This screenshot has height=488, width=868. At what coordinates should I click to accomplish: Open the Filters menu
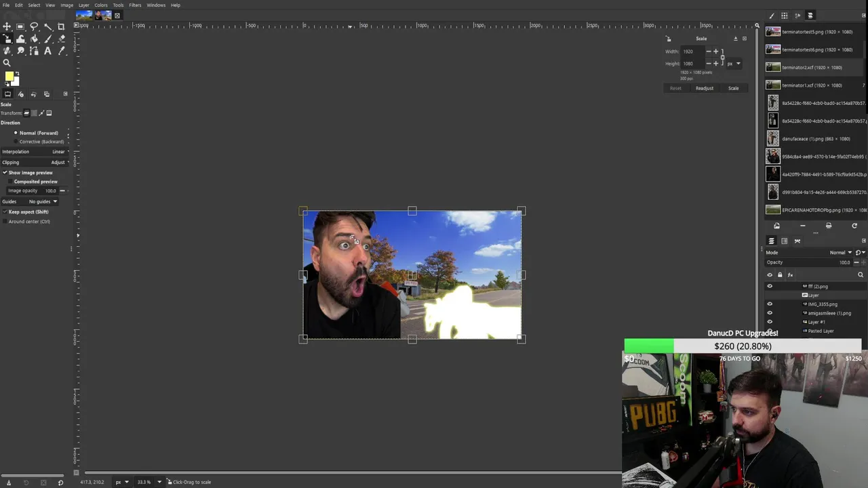pyautogui.click(x=135, y=5)
